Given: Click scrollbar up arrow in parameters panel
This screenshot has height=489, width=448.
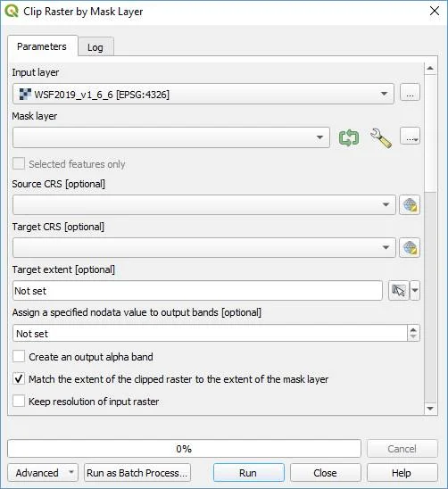Looking at the screenshot, I should [430, 68].
